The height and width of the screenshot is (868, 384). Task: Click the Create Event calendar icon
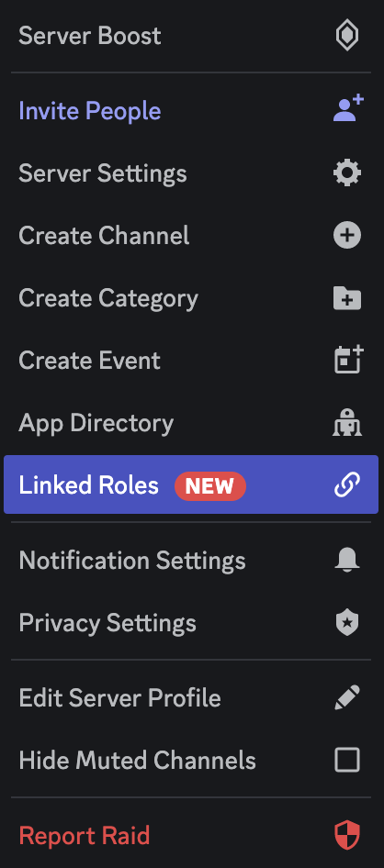(348, 360)
